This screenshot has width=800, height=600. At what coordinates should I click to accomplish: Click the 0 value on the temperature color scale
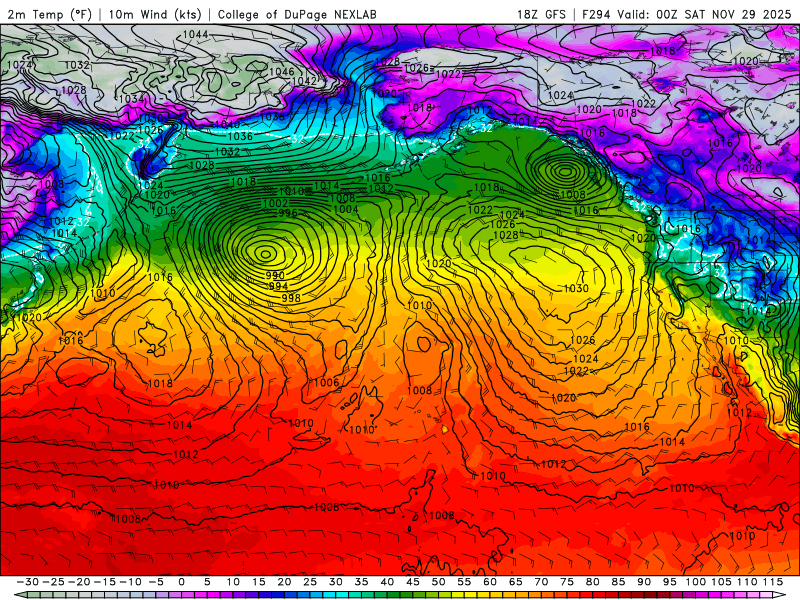pyautogui.click(x=181, y=582)
